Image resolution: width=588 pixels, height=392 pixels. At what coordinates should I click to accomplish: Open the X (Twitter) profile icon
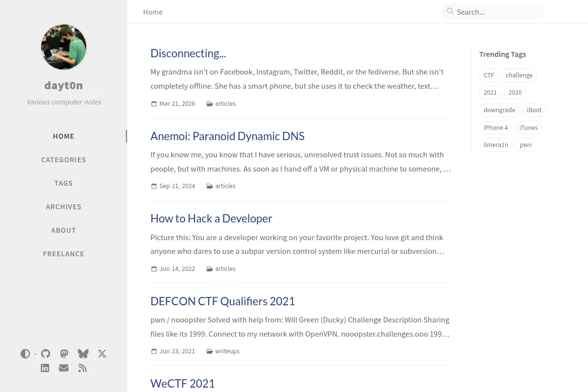click(x=102, y=354)
